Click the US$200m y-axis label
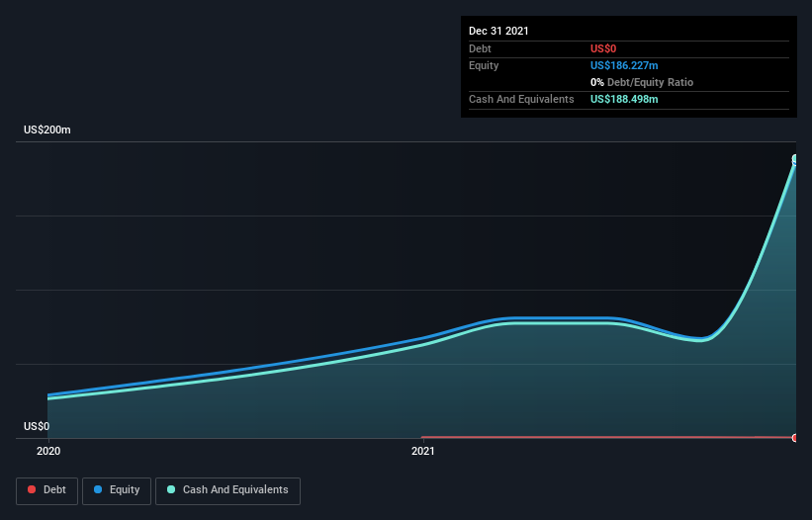The image size is (812, 520). tap(47, 130)
